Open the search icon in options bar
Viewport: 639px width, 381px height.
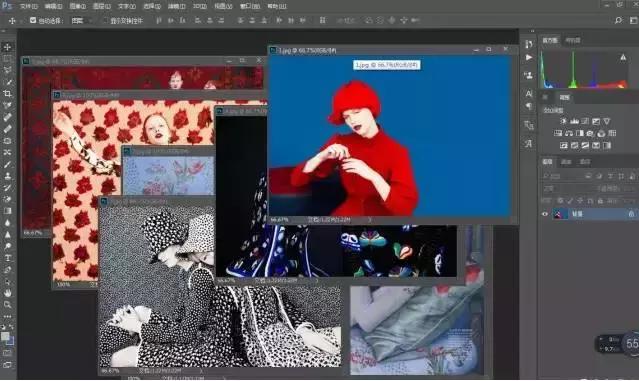618,20
